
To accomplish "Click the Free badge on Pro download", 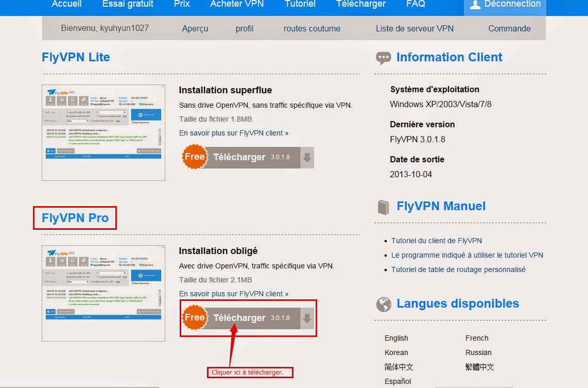I will click(195, 317).
